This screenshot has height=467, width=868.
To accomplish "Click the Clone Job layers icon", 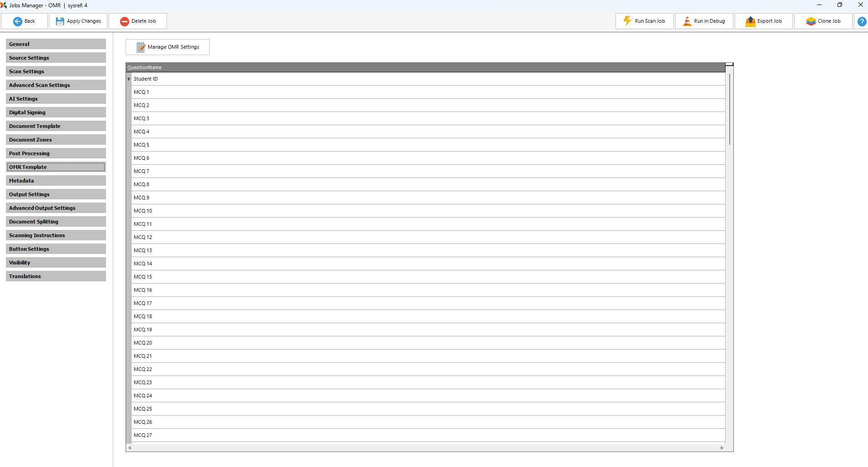I will pos(810,21).
